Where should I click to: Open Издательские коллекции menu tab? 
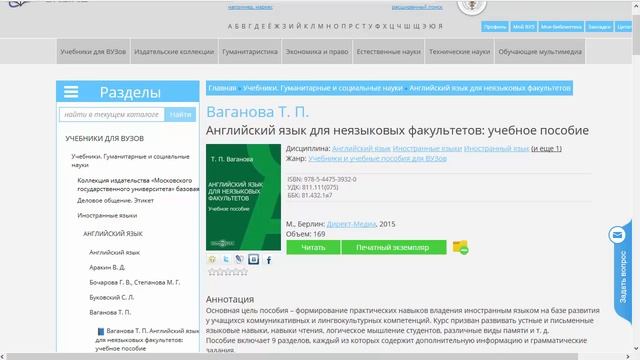(x=174, y=51)
